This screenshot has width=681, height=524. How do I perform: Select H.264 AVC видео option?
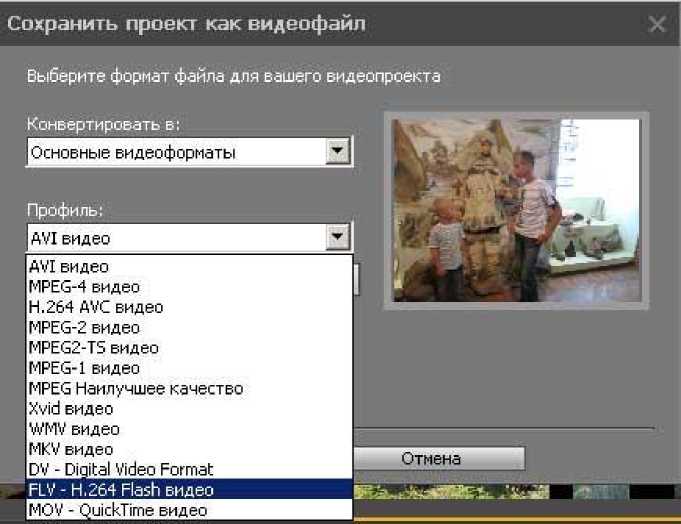189,307
